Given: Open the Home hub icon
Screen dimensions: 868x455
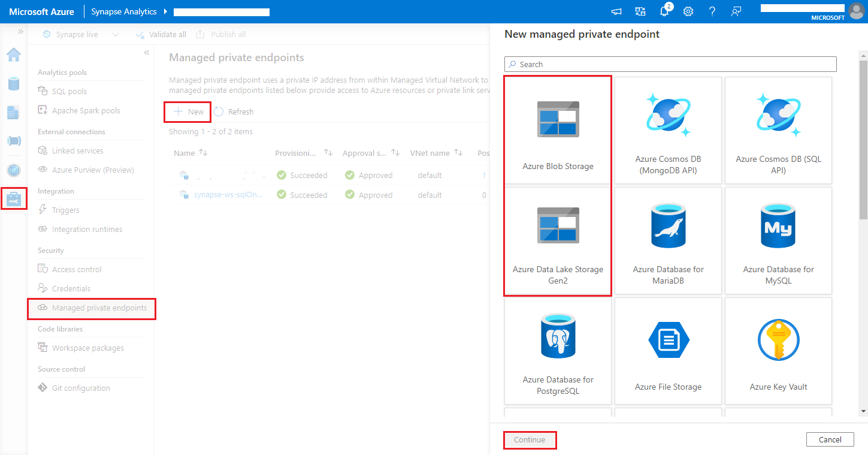Looking at the screenshot, I should (14, 55).
